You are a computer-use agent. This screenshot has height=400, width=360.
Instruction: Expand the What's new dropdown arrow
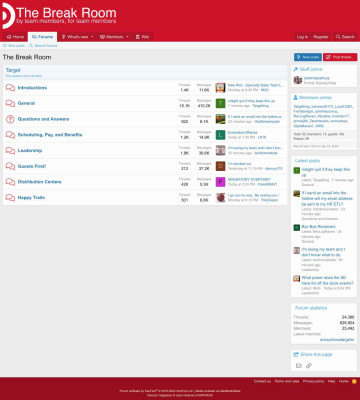(92, 37)
